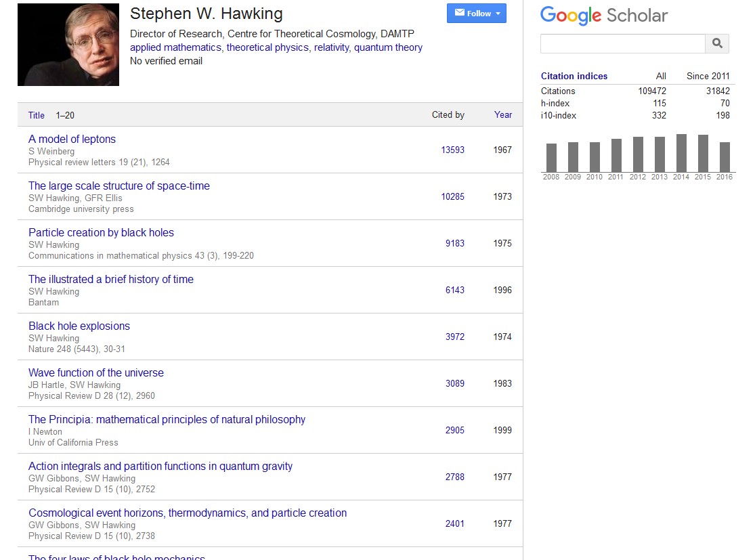Viewport: 755px width, 560px height.
Task: Open 'The large scale structure of space-time'
Action: [x=119, y=186]
